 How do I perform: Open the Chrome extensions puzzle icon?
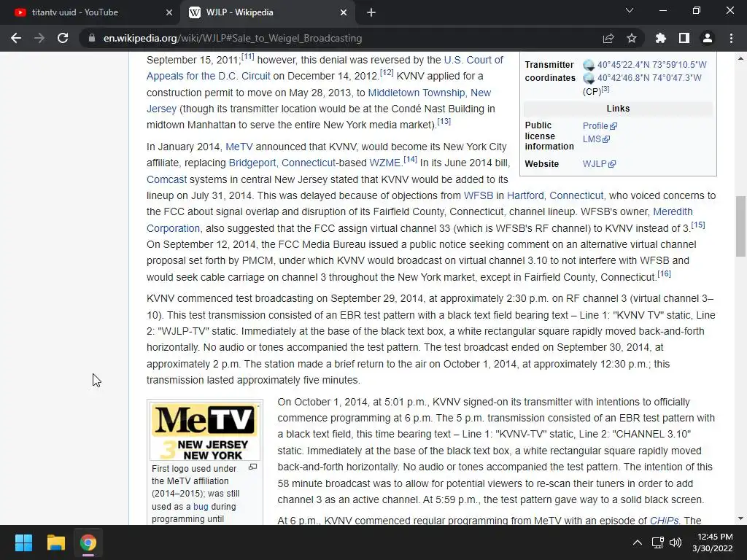click(x=661, y=38)
